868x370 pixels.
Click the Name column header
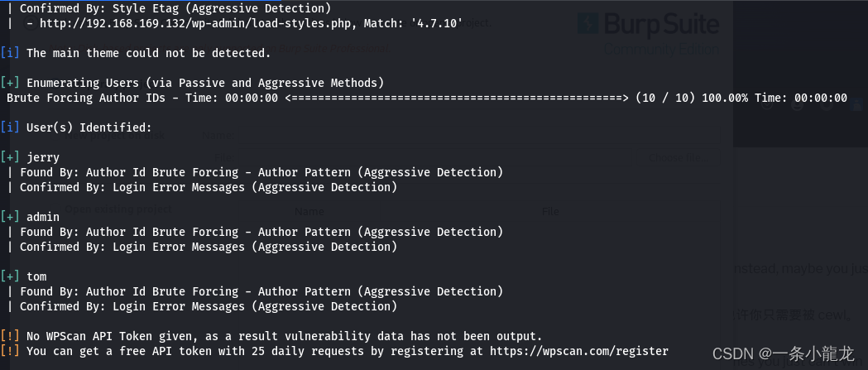tap(309, 212)
